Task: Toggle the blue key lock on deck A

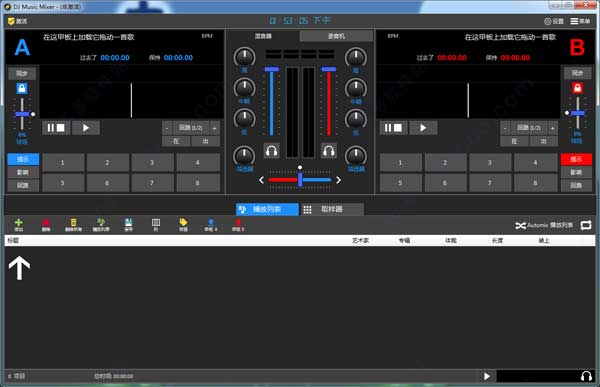Action: click(22, 88)
